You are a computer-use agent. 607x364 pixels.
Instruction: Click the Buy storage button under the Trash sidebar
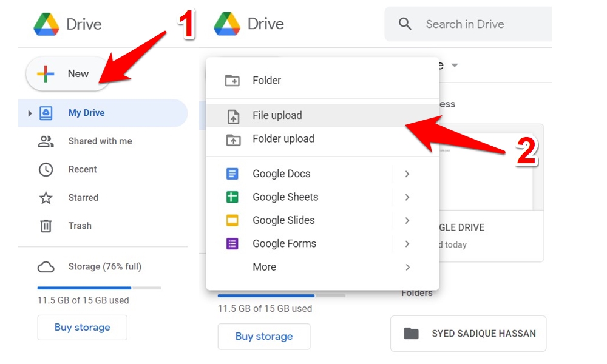click(82, 328)
